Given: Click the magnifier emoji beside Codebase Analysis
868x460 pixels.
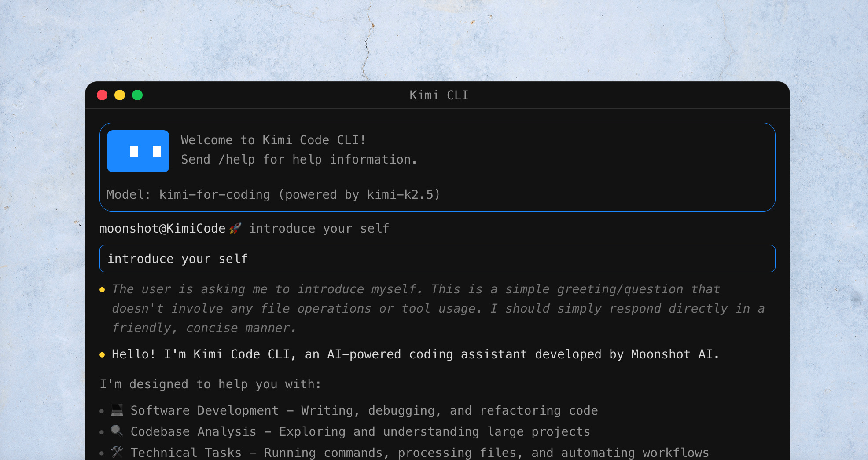Looking at the screenshot, I should tap(117, 431).
